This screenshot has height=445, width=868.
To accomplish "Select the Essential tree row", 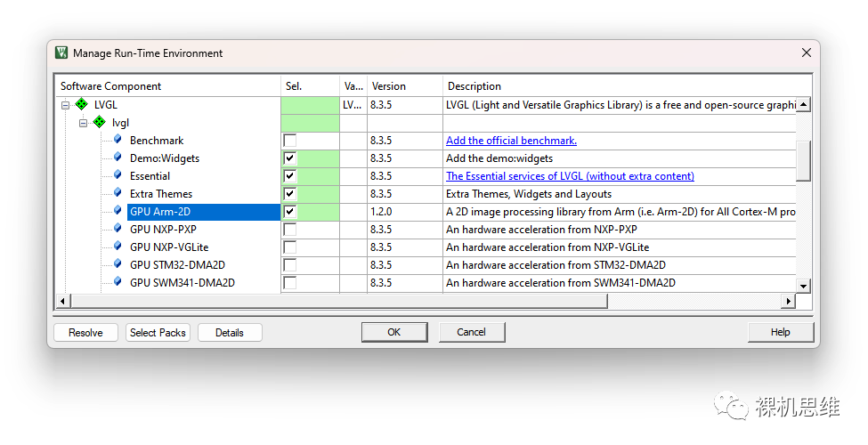I will [150, 176].
